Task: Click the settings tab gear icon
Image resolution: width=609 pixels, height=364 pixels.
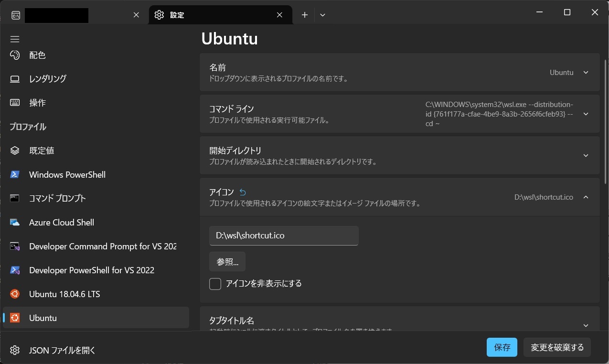Action: pos(159,15)
